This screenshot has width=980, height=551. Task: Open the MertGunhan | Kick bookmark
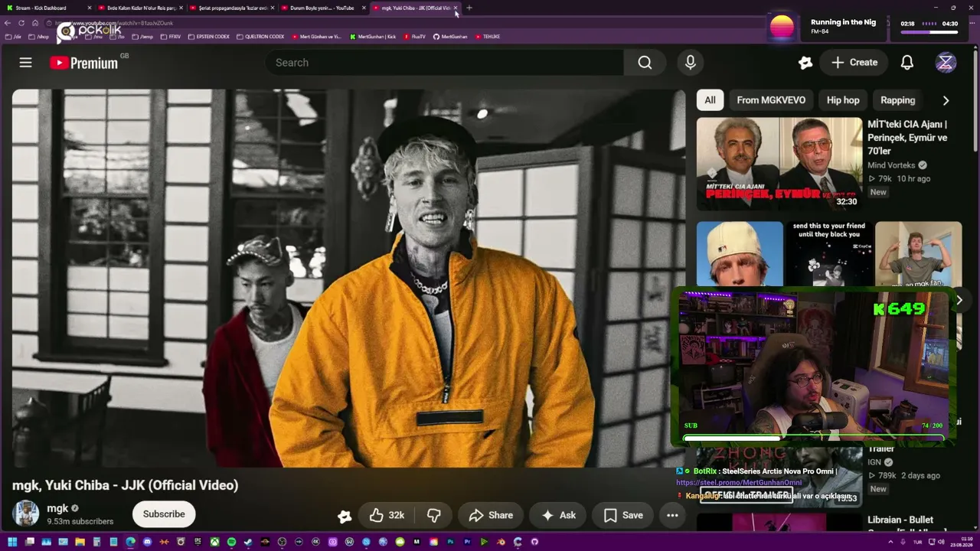click(373, 36)
